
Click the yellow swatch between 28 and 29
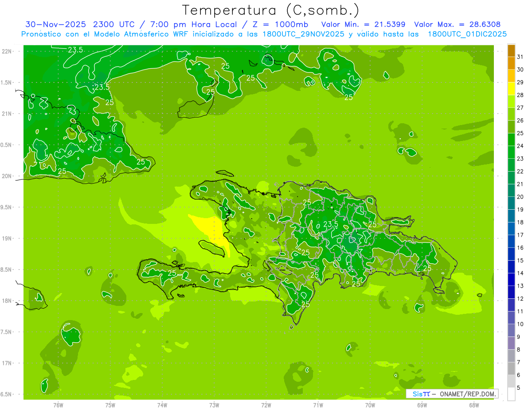(511, 89)
